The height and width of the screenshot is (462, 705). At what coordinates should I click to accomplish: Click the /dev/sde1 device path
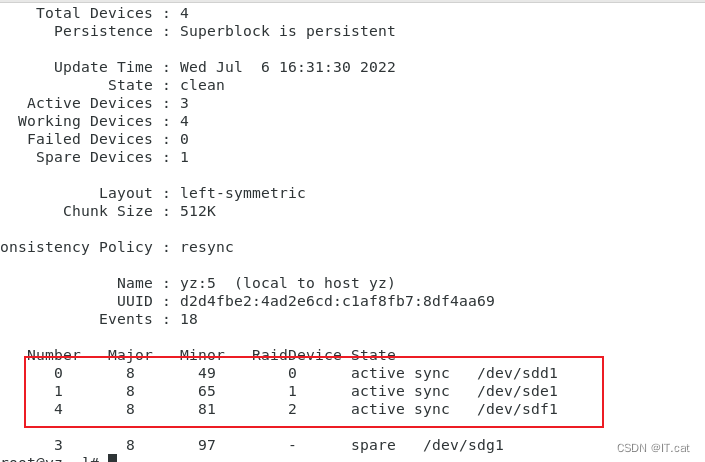tap(517, 391)
